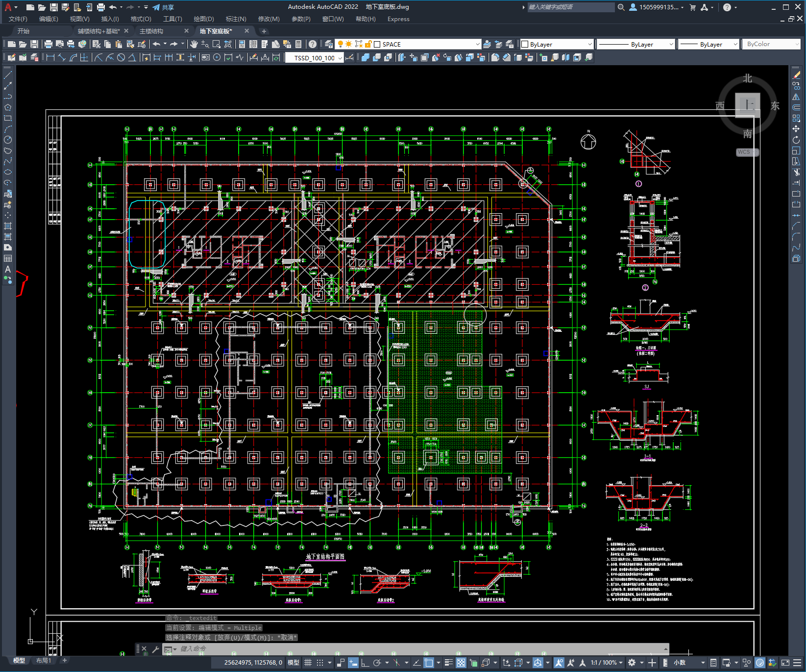This screenshot has width=806, height=672.
Task: Select the Diameter dimension tool
Action: (x=121, y=57)
